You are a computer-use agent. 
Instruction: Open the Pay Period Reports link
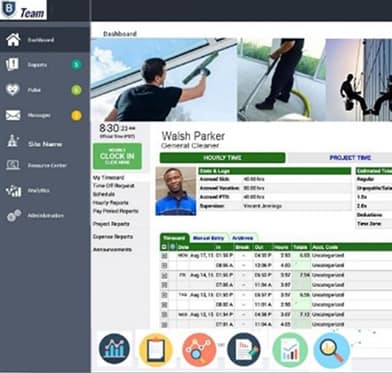click(x=115, y=211)
